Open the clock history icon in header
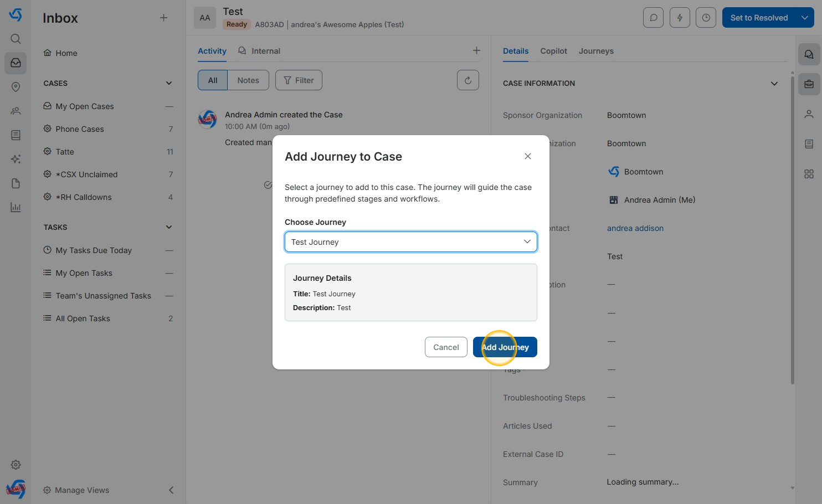Screen dimensions: 822x504 706,18
